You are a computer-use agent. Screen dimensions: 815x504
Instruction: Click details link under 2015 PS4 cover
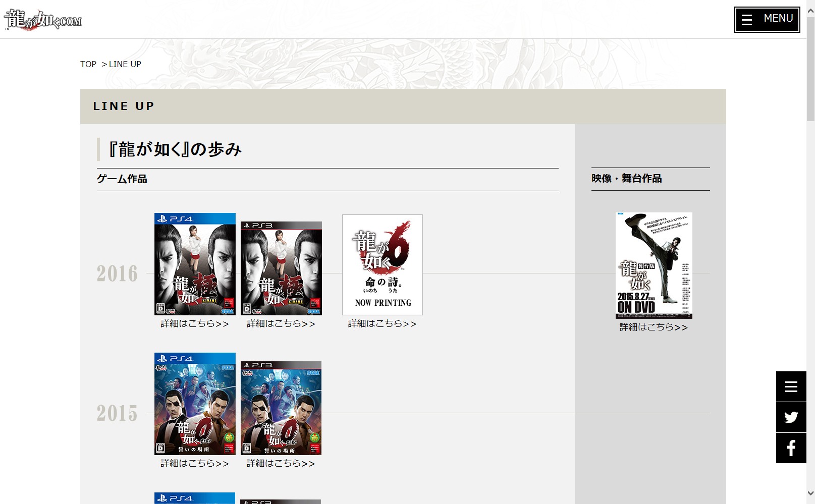tap(195, 463)
